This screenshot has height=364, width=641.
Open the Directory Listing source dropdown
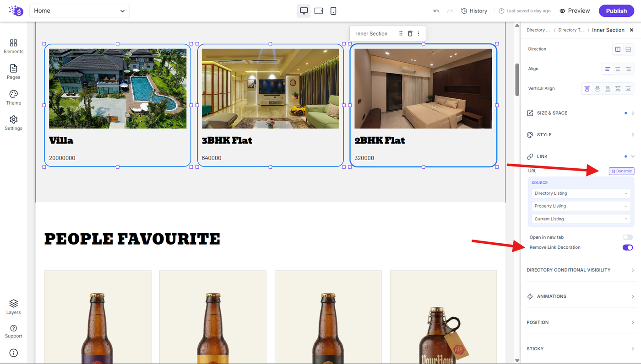(x=581, y=193)
